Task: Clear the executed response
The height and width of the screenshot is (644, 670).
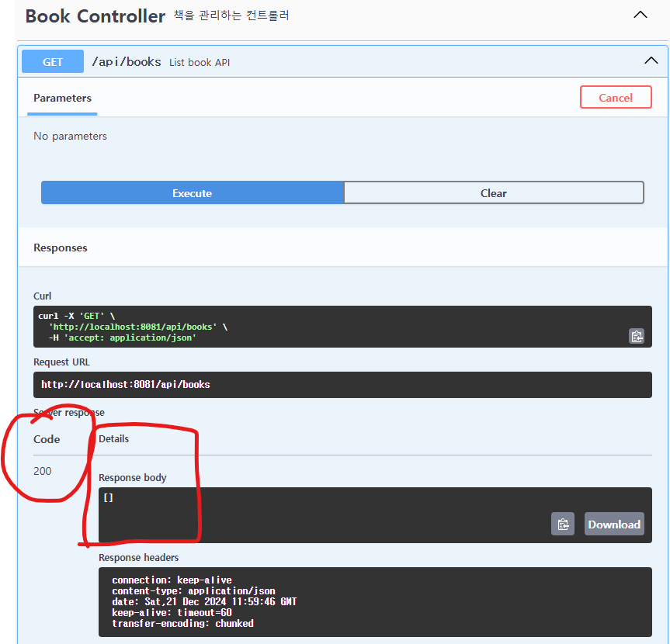Action: coord(494,193)
